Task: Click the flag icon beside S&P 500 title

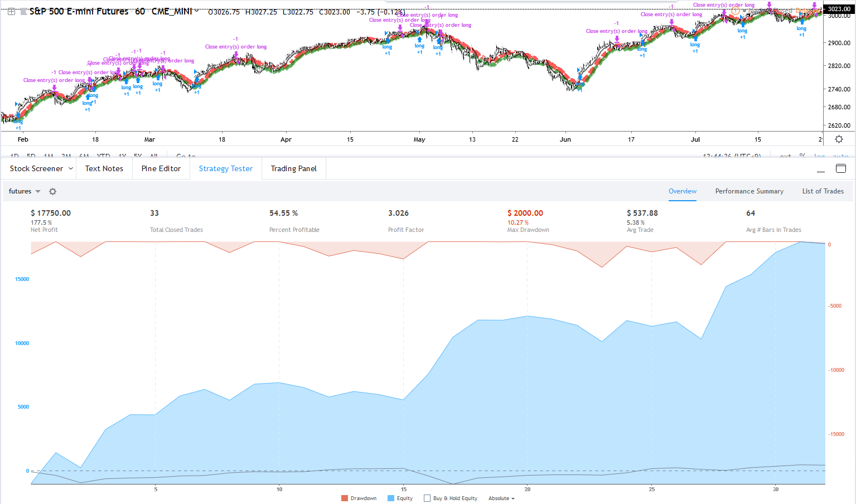Action: click(x=23, y=11)
